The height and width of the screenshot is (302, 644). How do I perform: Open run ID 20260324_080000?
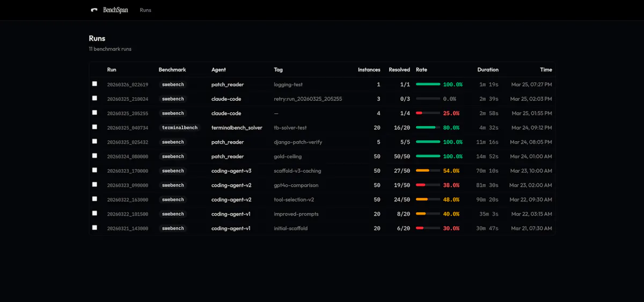[x=128, y=157]
